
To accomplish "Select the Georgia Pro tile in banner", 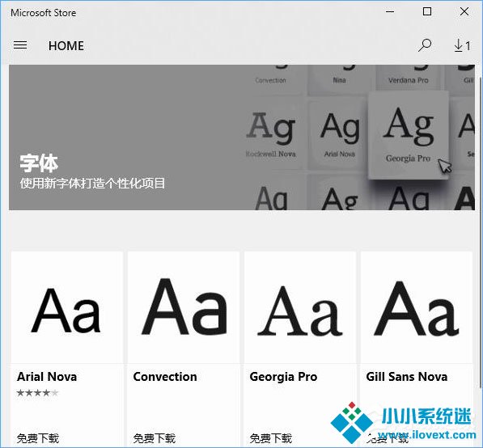I will point(408,135).
